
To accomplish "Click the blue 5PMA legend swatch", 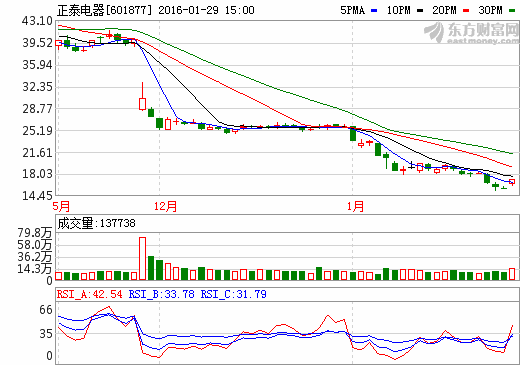I will (374, 11).
